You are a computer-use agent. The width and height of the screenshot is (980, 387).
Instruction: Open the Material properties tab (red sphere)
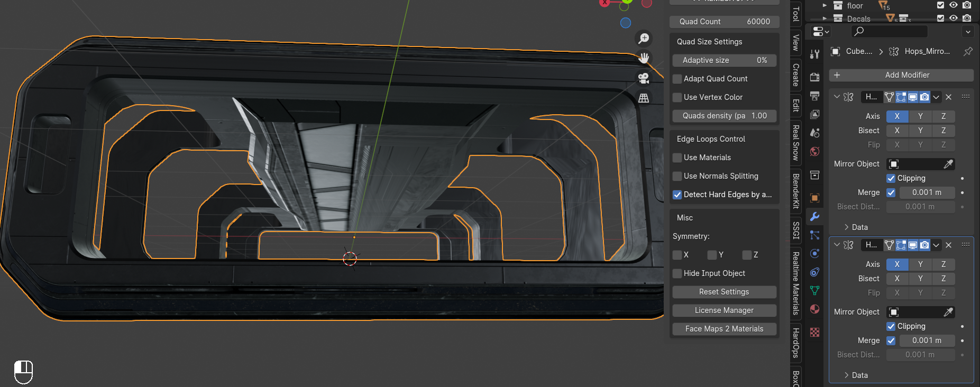pyautogui.click(x=814, y=309)
